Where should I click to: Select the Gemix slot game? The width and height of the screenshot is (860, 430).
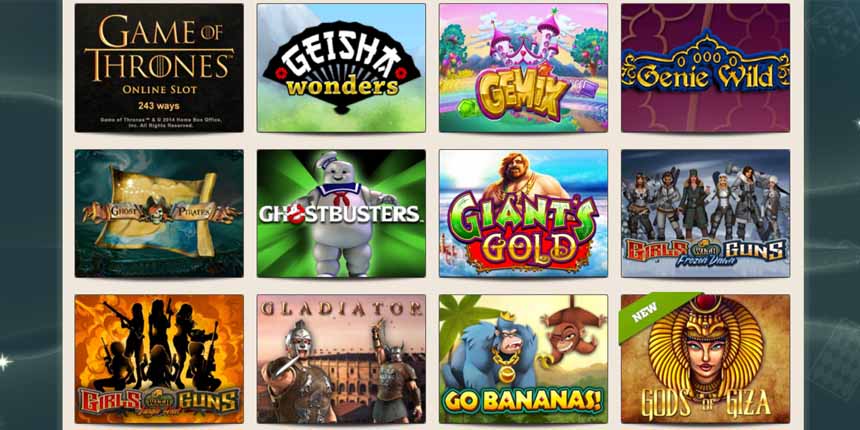(523, 68)
